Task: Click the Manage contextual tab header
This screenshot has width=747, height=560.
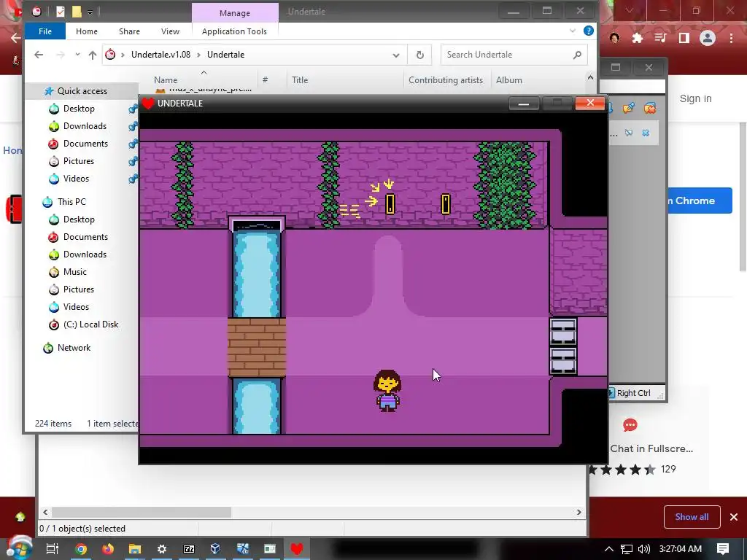Action: 235,13
